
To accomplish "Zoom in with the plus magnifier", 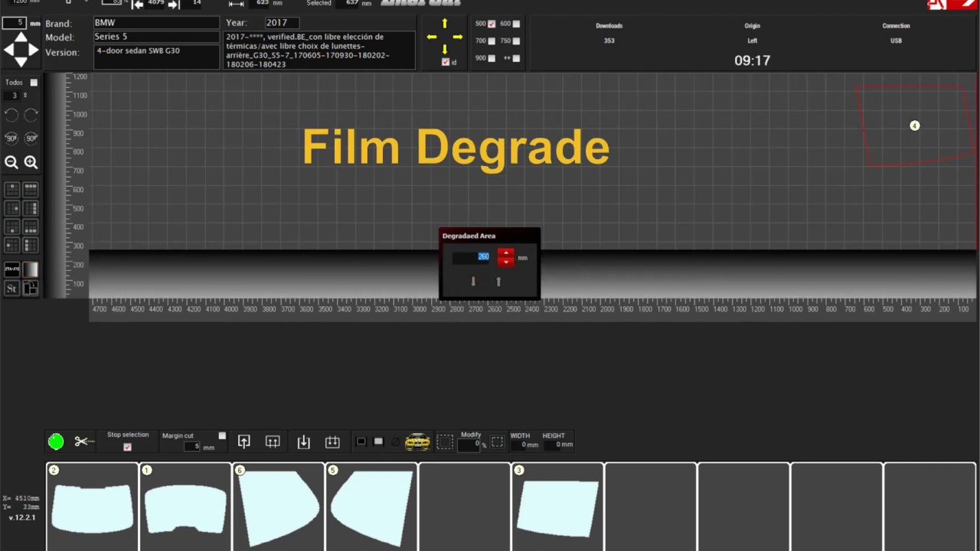I will pos(31,162).
